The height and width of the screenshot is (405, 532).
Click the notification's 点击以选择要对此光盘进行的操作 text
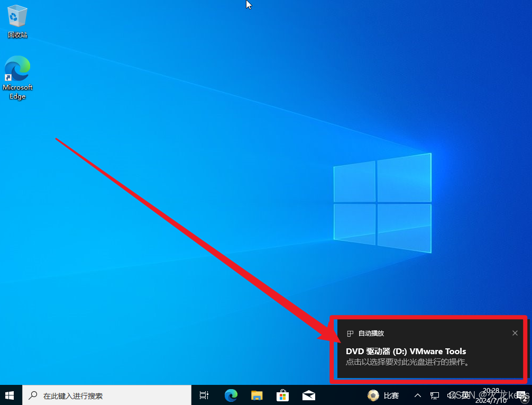(408, 362)
